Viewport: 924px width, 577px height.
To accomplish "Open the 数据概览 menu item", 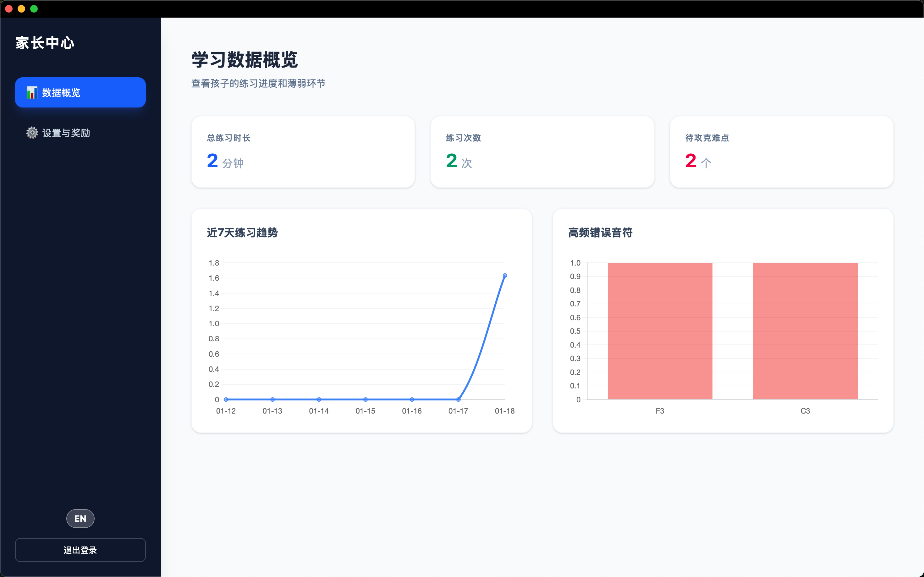I will point(80,93).
